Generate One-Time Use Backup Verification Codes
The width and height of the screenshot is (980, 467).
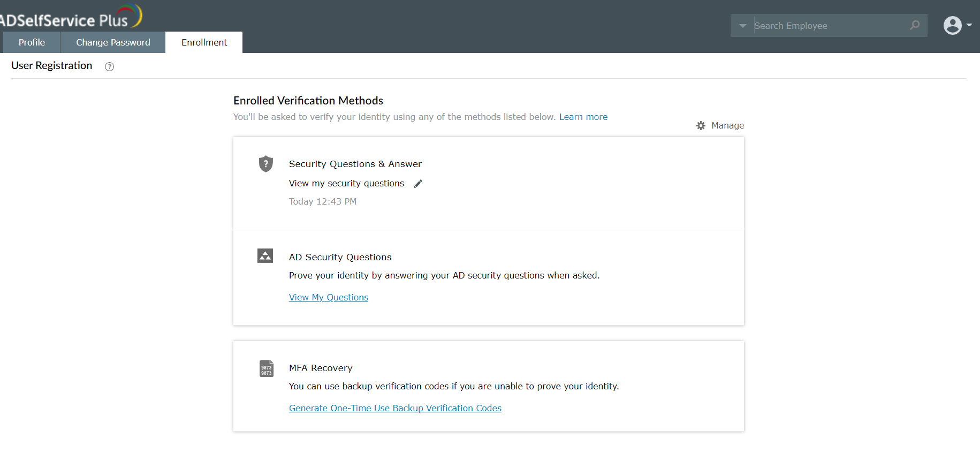tap(395, 408)
